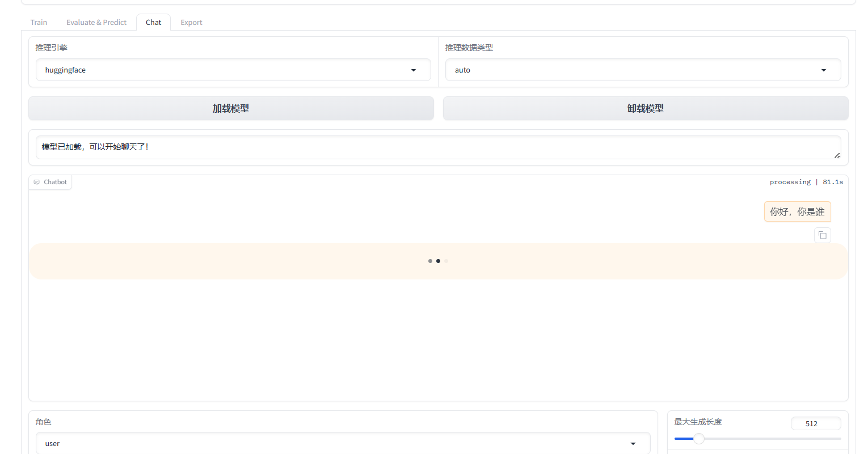Click the processing time status text
Image resolution: width=868 pixels, height=454 pixels.
[x=806, y=183]
